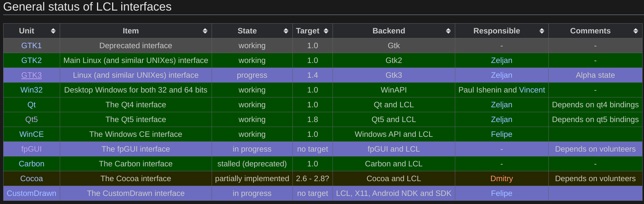Open the Carbon interface link
Viewport: 644px width, 204px height.
(x=32, y=164)
